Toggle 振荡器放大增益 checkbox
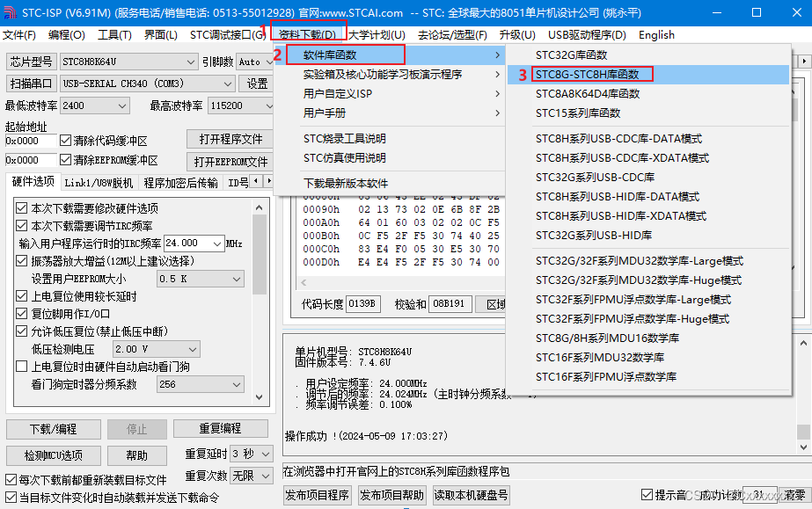Screen dimensions: 812x509 click(22, 261)
